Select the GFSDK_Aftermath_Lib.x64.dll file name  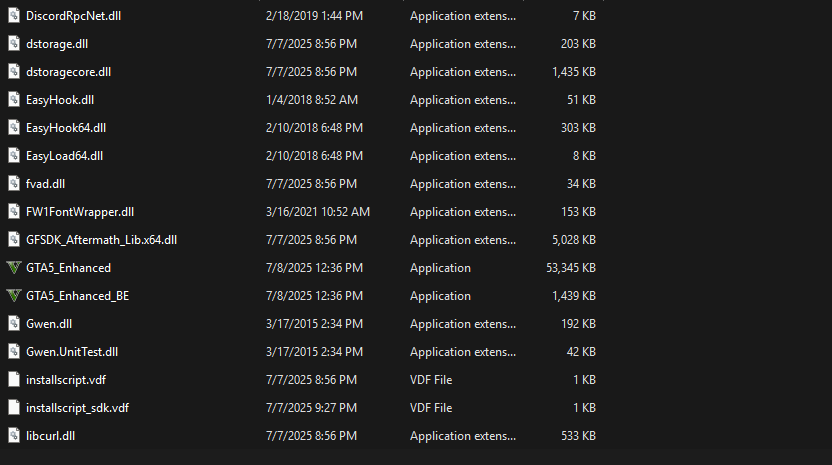click(x=101, y=240)
